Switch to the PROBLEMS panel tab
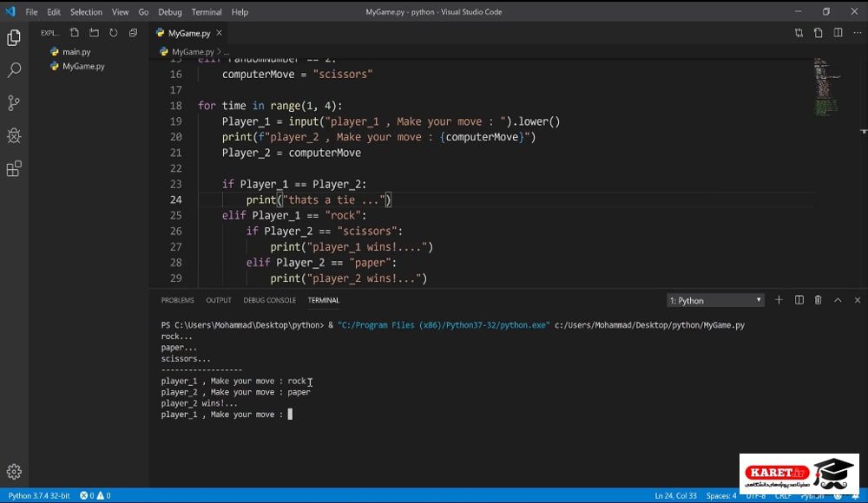 click(177, 300)
